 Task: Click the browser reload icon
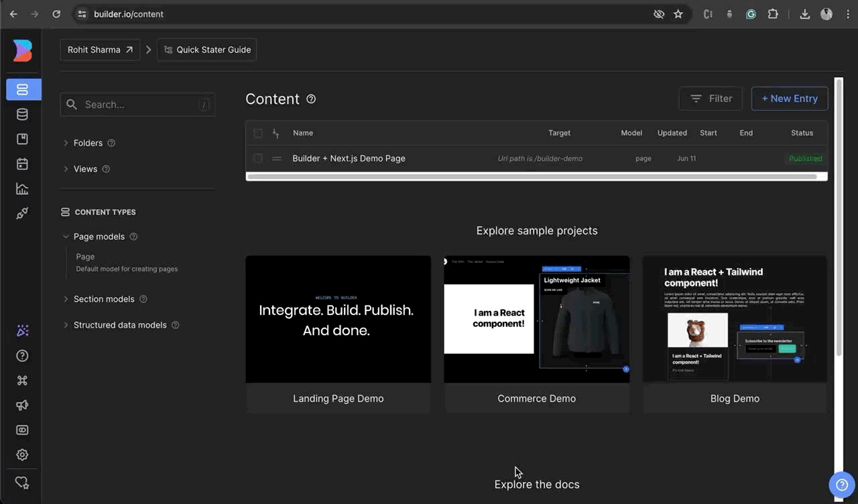[56, 14]
